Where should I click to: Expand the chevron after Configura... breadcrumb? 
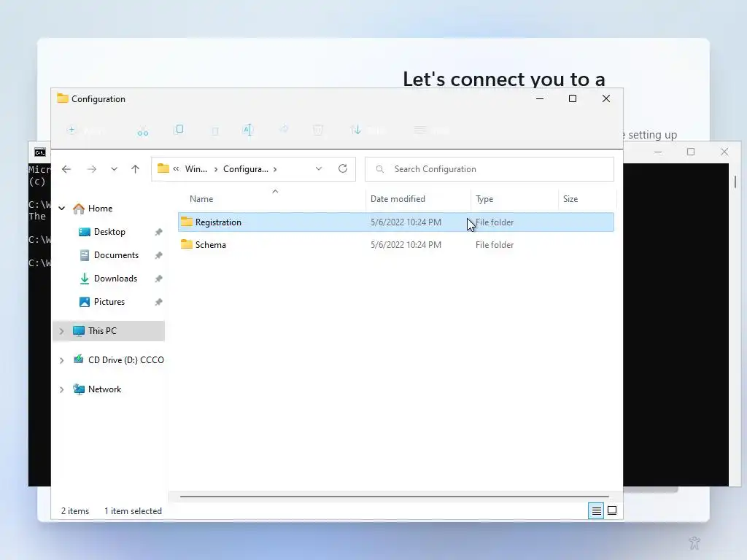275,169
